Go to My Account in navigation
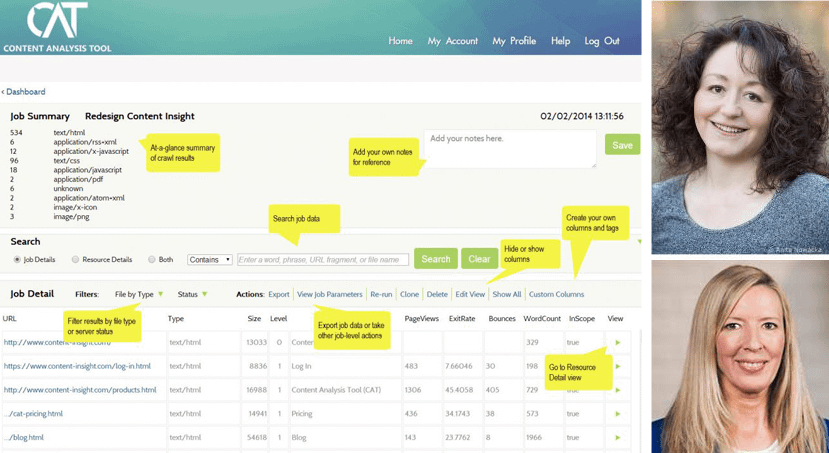Image resolution: width=829 pixels, height=453 pixels. click(452, 41)
